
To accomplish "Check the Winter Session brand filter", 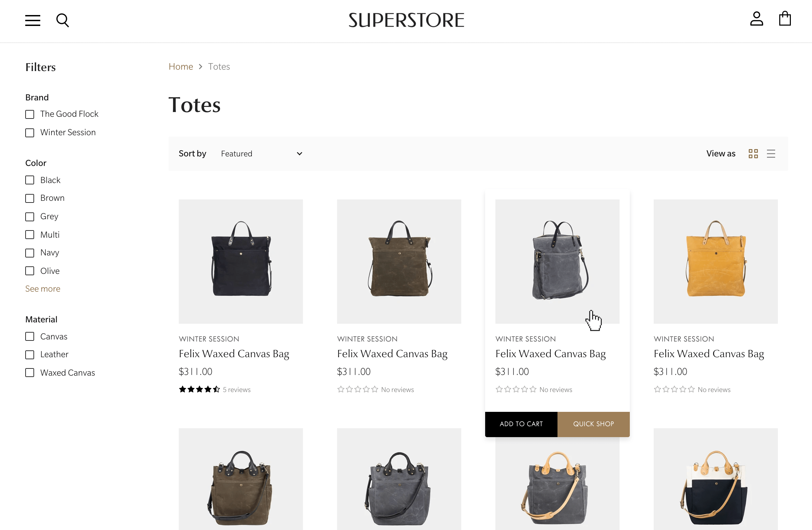I will click(30, 132).
